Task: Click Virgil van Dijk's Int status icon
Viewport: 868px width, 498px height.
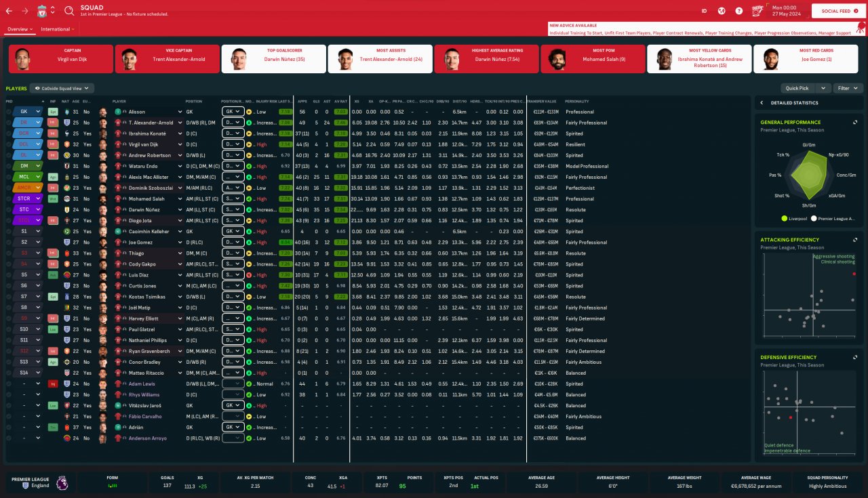Action: (x=53, y=144)
